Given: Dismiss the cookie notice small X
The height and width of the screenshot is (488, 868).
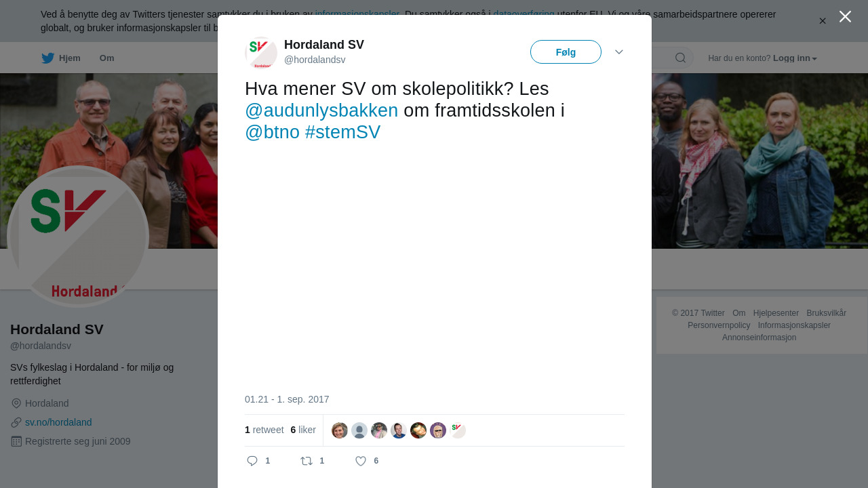Looking at the screenshot, I should pyautogui.click(x=823, y=21).
